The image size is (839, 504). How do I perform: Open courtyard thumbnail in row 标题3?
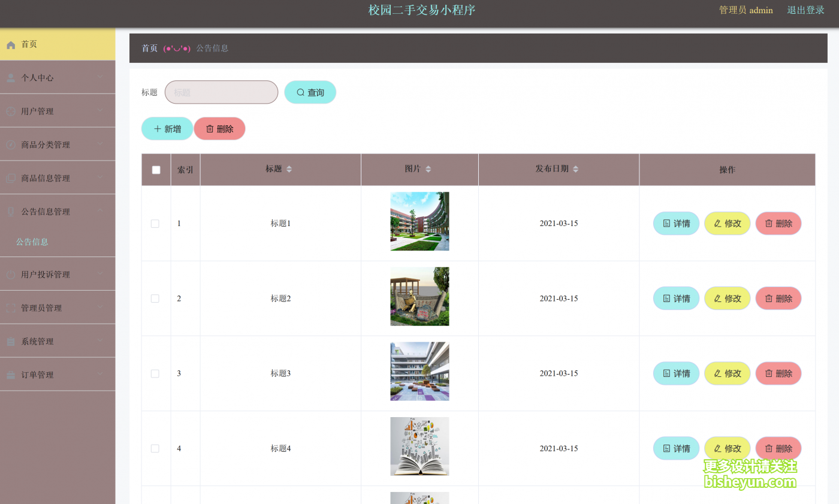(419, 372)
